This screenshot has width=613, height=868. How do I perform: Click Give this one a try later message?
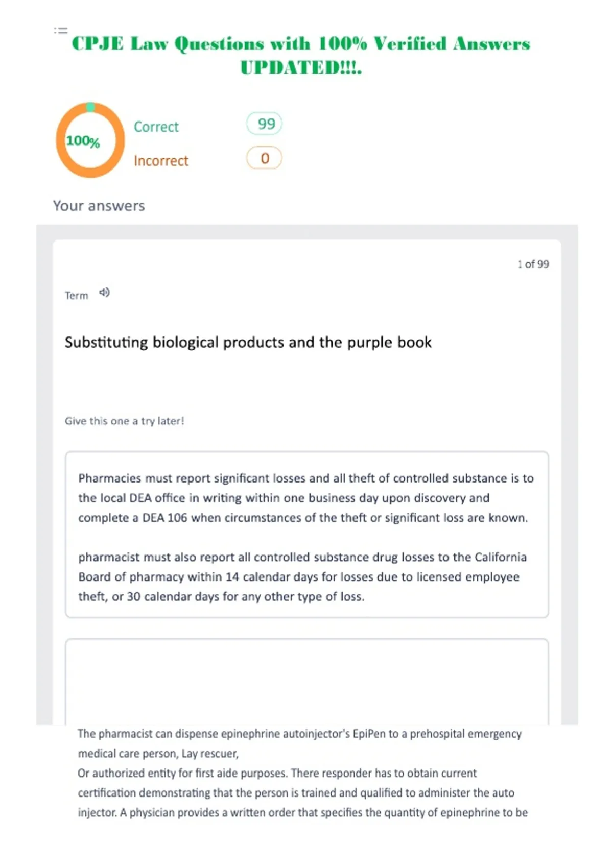pos(124,421)
